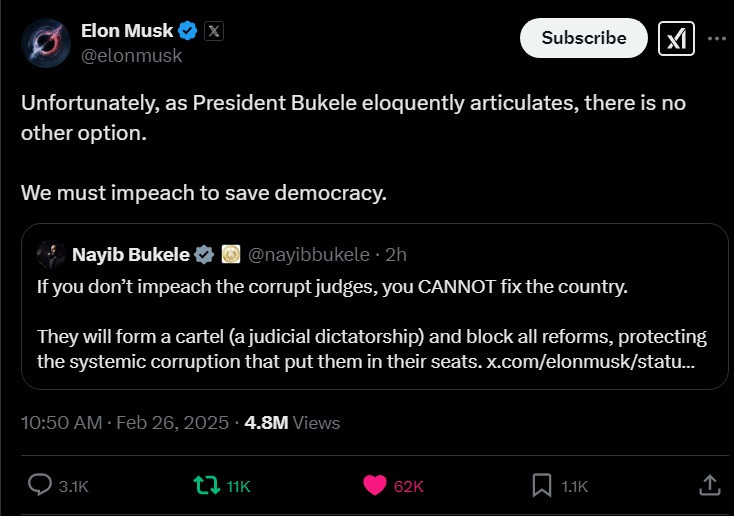Image resolution: width=734 pixels, height=516 pixels.
Task: Open the share post icon
Action: pyautogui.click(x=708, y=485)
